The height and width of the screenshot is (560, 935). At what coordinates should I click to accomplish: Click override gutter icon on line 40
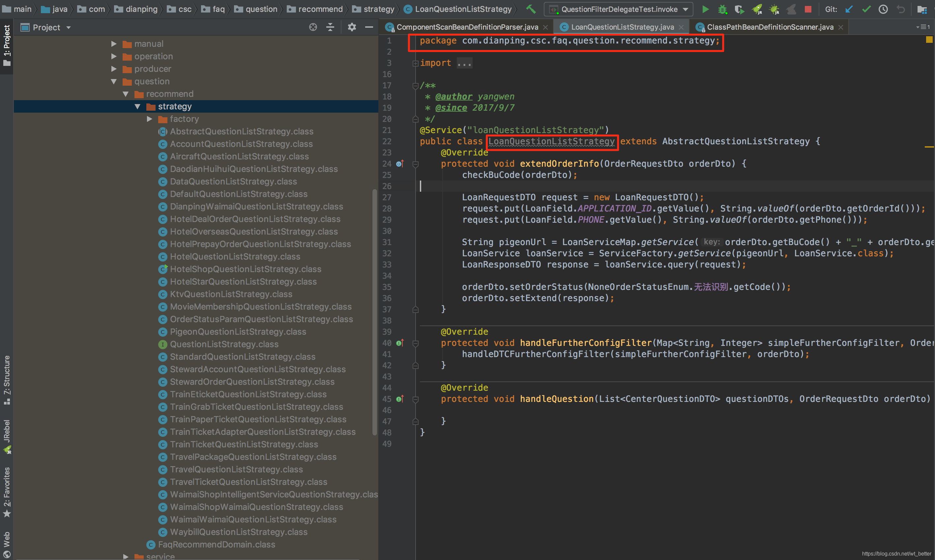[400, 343]
